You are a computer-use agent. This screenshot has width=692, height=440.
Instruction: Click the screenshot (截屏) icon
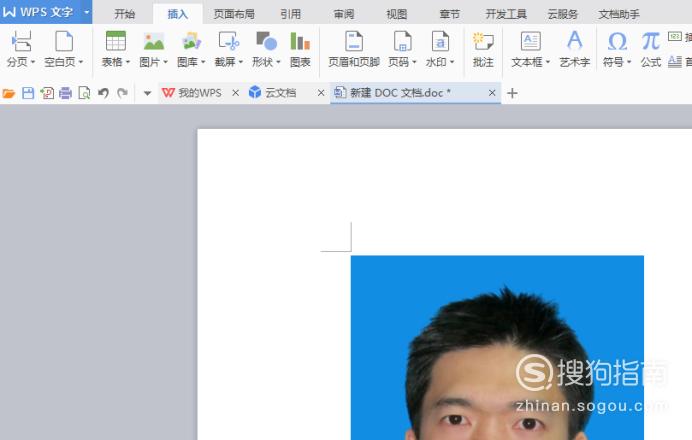click(x=229, y=41)
